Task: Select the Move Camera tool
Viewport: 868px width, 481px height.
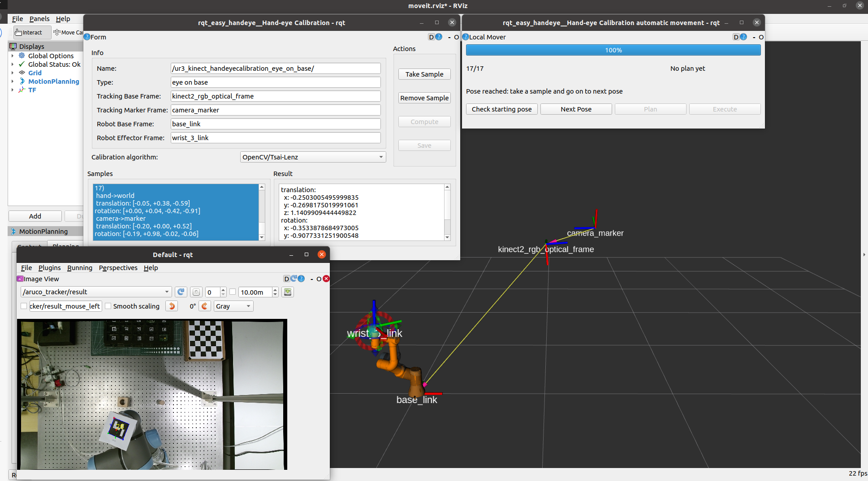Action: pyautogui.click(x=68, y=32)
